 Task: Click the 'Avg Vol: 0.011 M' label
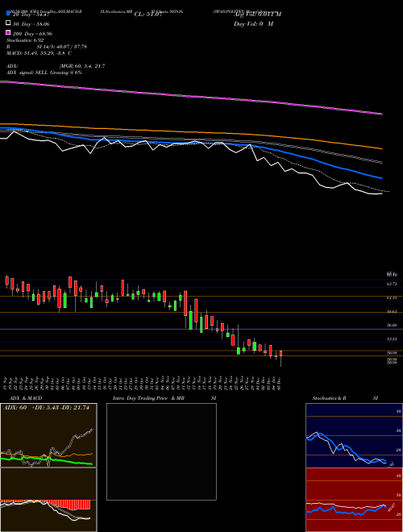coord(257,15)
